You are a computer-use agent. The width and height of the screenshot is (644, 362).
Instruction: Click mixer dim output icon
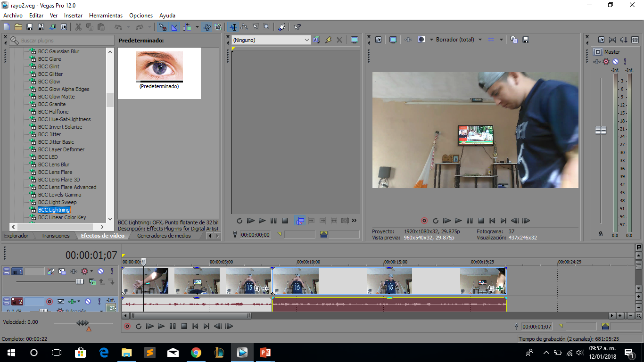[x=623, y=40]
